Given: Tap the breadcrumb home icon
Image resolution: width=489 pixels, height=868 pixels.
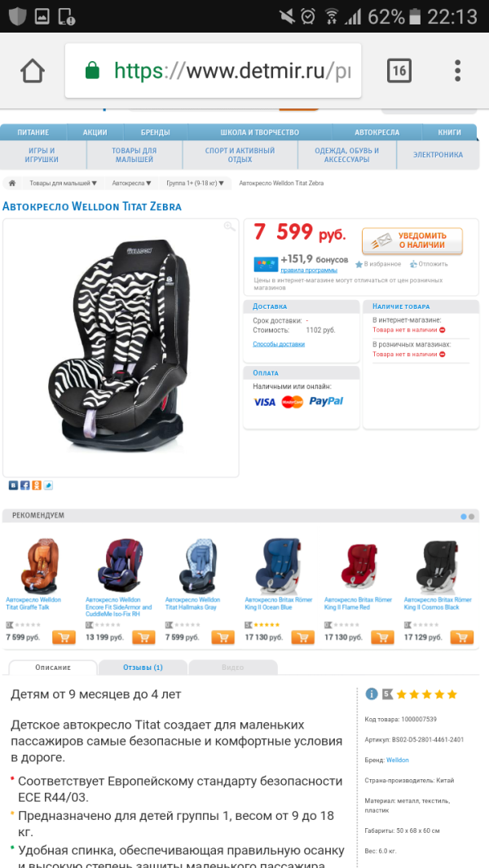Looking at the screenshot, I should 12,183.
